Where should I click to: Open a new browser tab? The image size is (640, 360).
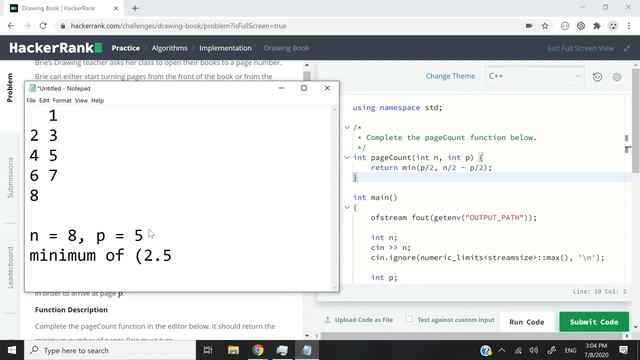point(135,8)
